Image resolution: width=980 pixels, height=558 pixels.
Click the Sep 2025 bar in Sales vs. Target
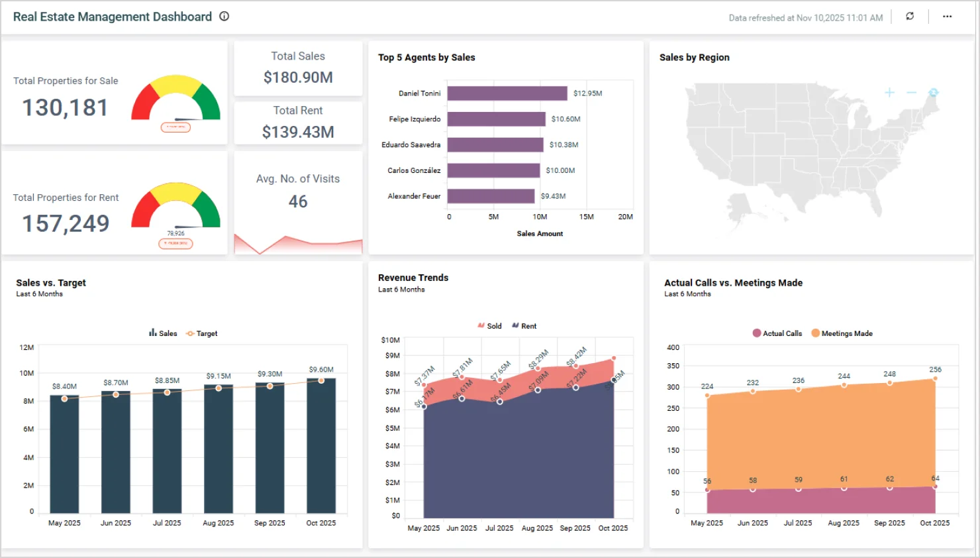point(269,448)
